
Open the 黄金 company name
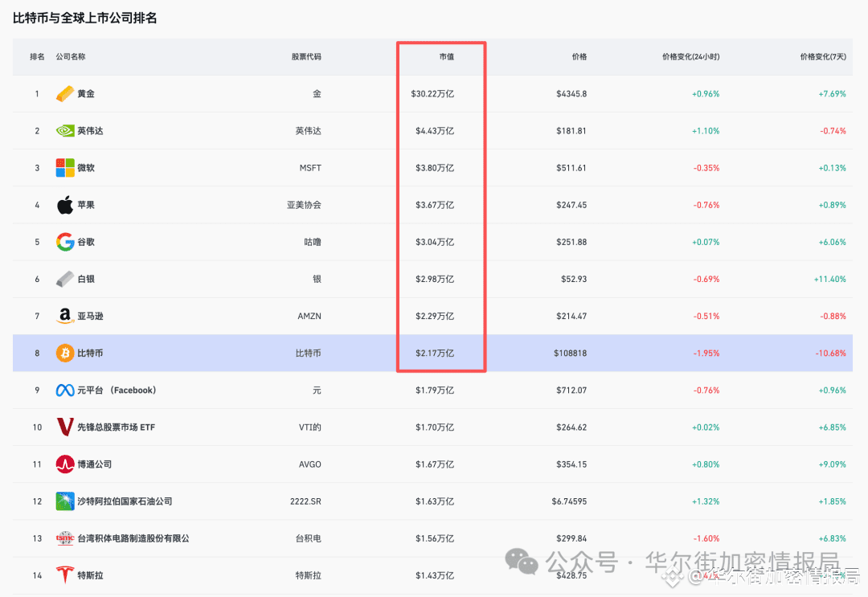(x=86, y=94)
